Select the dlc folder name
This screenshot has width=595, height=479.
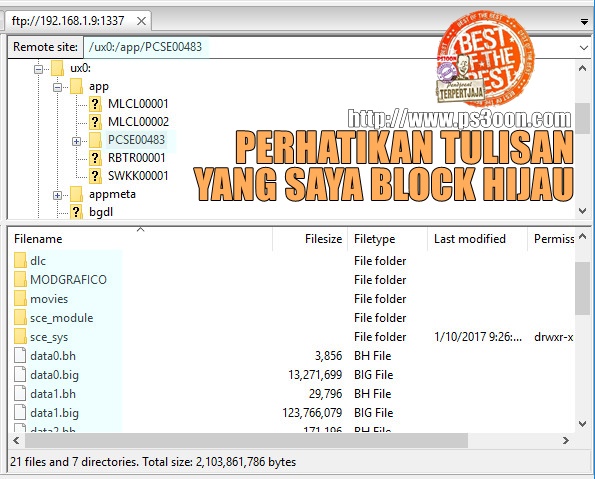(x=38, y=261)
